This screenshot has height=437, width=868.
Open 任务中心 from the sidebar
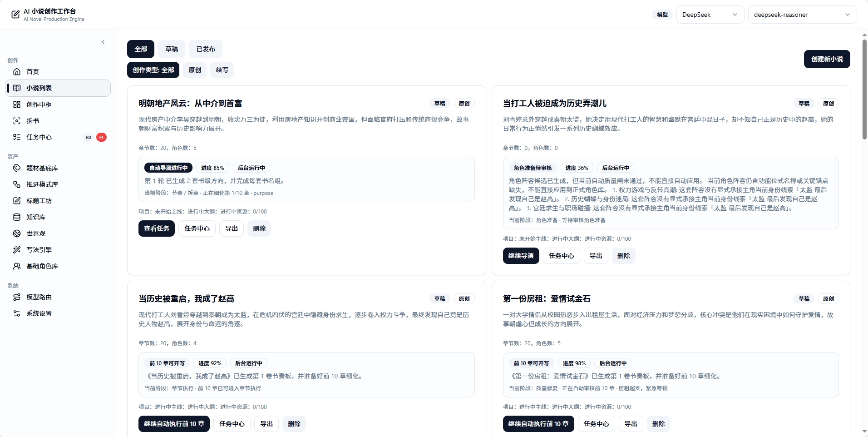[x=38, y=137]
